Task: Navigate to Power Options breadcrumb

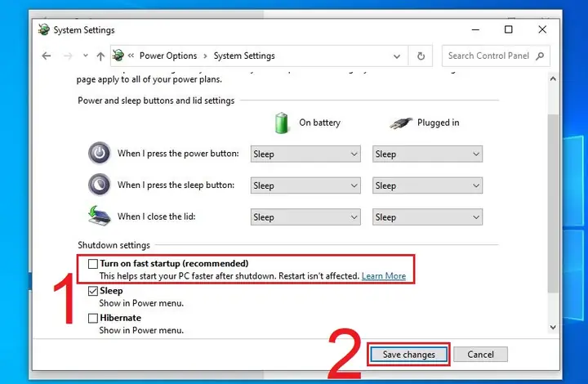Action: pyautogui.click(x=168, y=56)
